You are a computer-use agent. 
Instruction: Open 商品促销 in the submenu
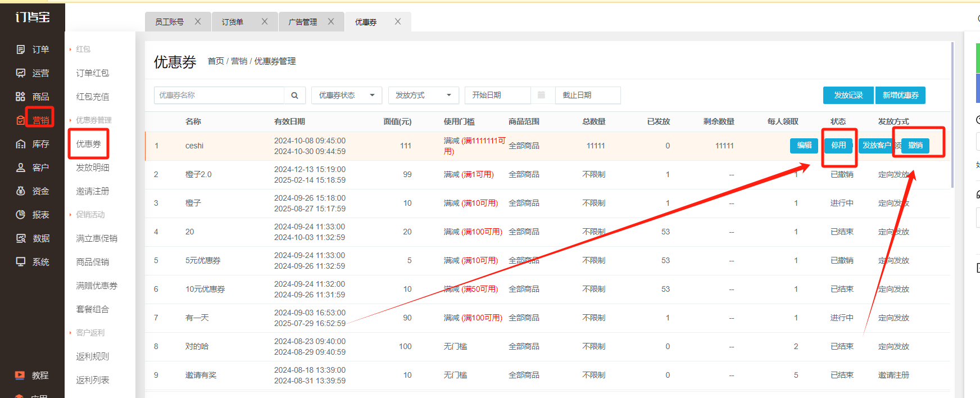click(x=93, y=262)
